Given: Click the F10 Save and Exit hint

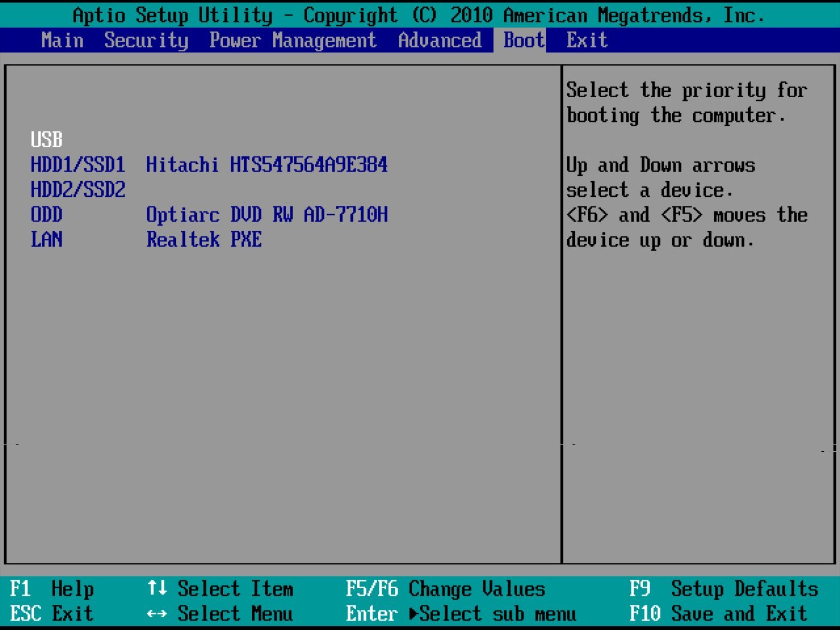Looking at the screenshot, I should [x=719, y=614].
